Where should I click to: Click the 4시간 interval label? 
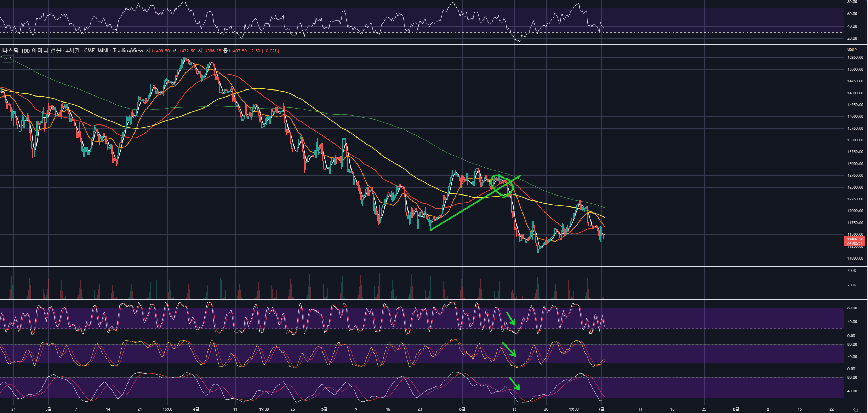pos(73,51)
